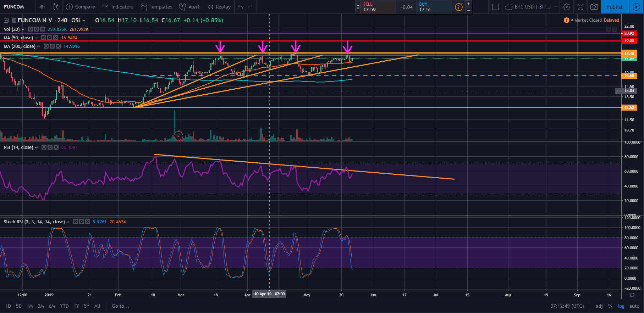Viewport: 644px width, 313px height.
Task: Open MA (200, close) settings gear
Action: [52, 46]
